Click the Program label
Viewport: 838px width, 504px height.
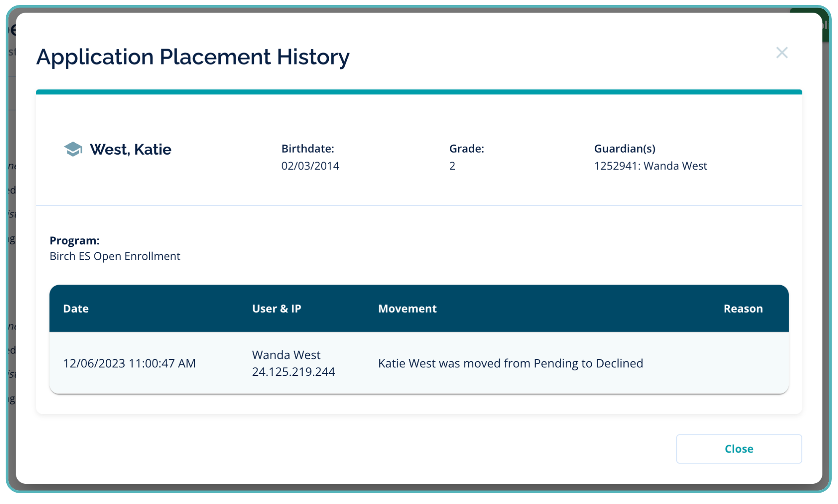74,240
